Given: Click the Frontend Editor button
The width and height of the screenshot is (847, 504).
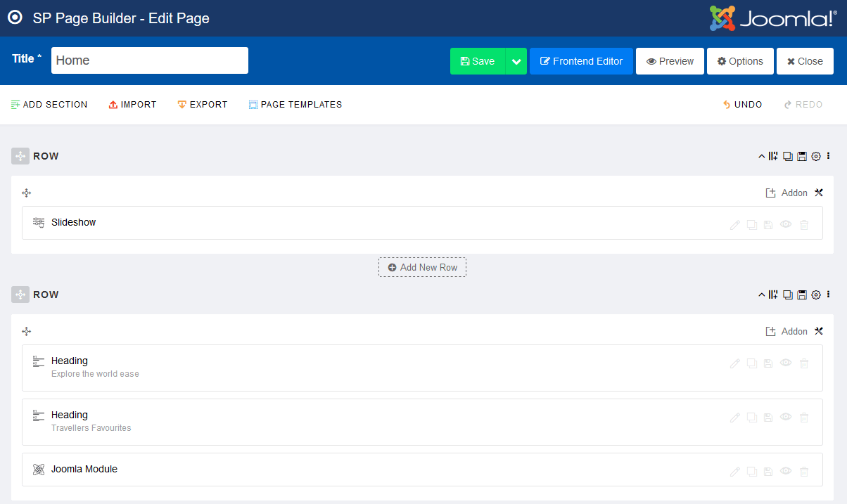Looking at the screenshot, I should coord(581,61).
